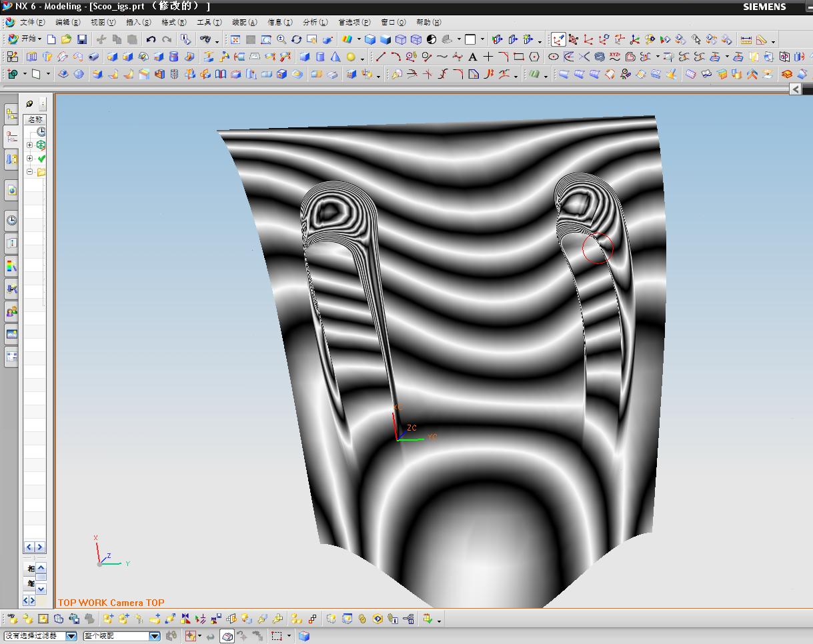Open the History clock sidebar tab
Image resolution: width=813 pixels, height=644 pixels.
[x=11, y=220]
